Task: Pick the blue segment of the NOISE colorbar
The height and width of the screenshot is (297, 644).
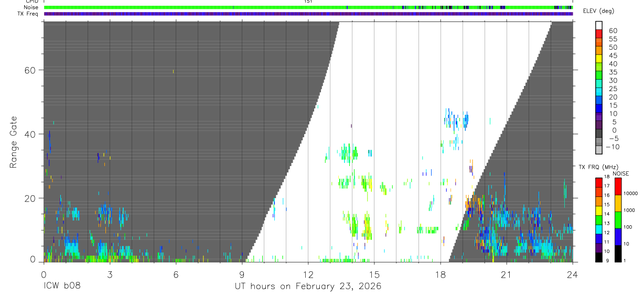Action: click(x=618, y=236)
